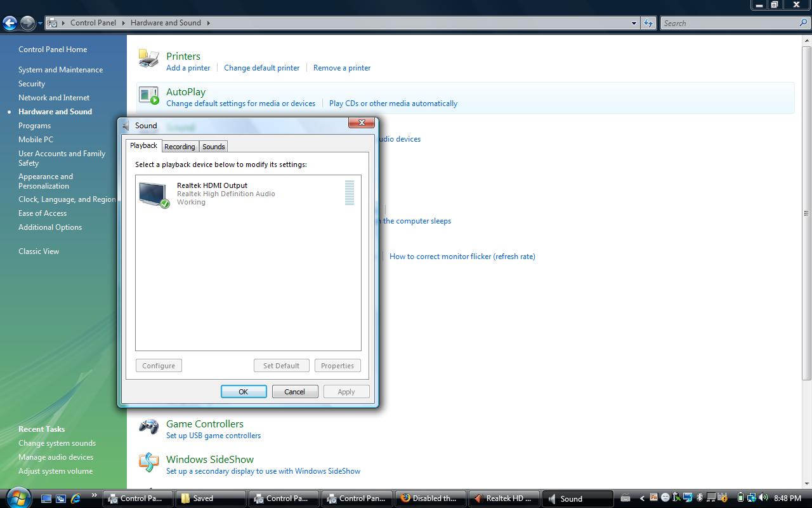Open the network connection tray icon
Screen dimensions: 812x508
752,497
